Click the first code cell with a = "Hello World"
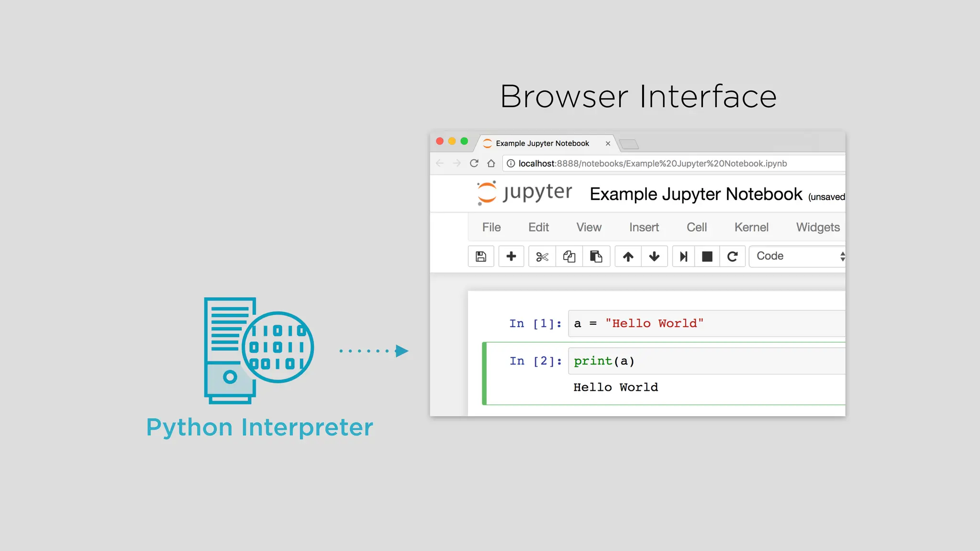Viewport: 980px width, 551px height. (x=707, y=323)
